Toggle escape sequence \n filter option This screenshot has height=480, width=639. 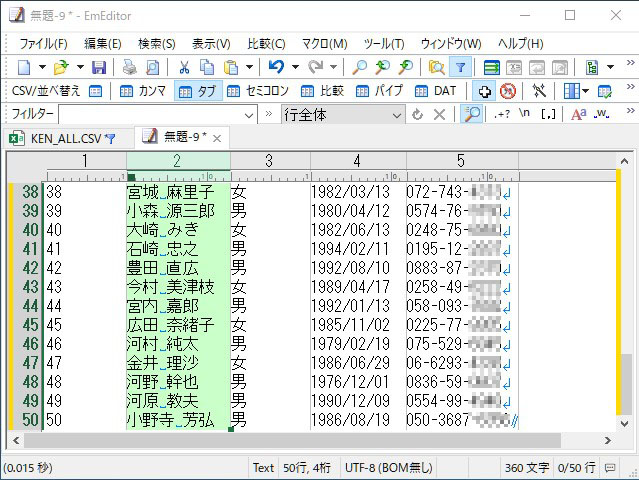[524, 113]
